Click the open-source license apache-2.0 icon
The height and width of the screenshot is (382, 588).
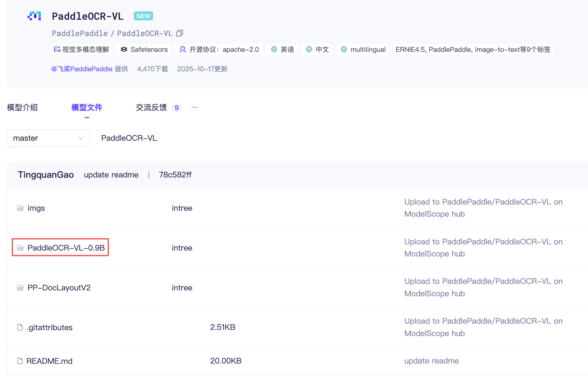183,49
